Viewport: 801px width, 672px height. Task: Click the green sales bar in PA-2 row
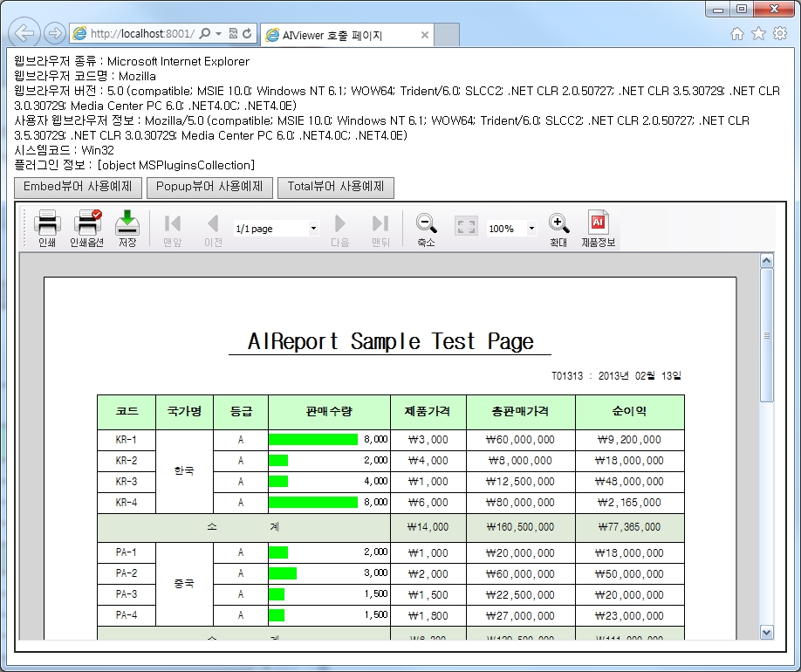[x=283, y=573]
